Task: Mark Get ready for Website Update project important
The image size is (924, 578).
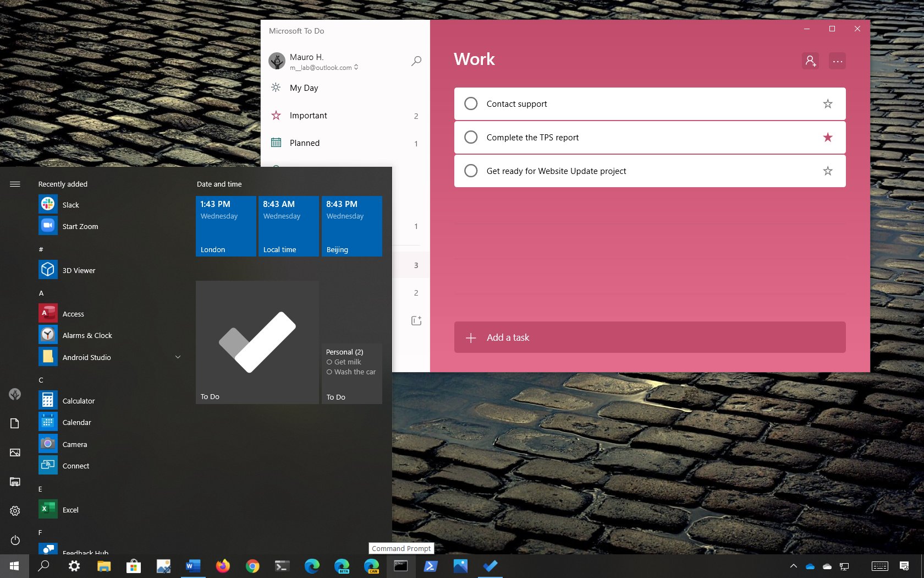Action: point(827,171)
